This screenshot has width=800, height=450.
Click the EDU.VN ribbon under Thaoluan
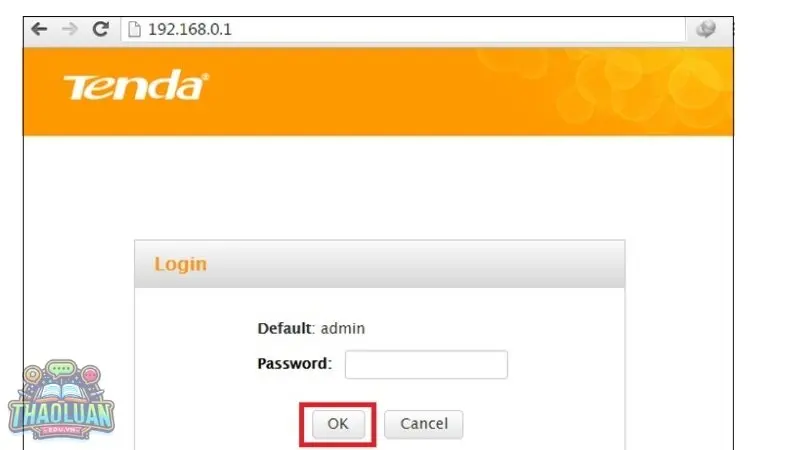tap(61, 430)
